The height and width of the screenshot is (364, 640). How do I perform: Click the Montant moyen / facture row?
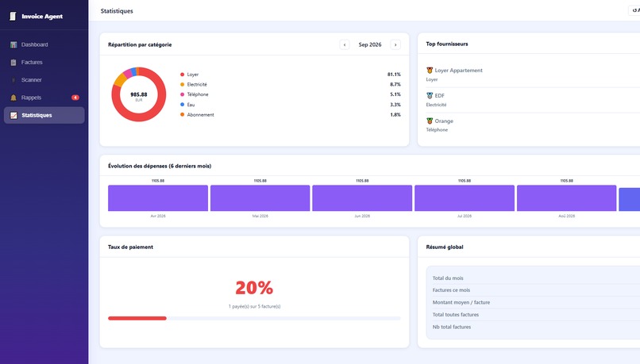(x=536, y=302)
